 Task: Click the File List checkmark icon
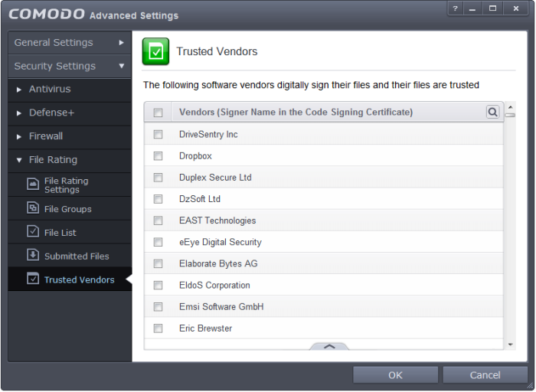(x=33, y=231)
